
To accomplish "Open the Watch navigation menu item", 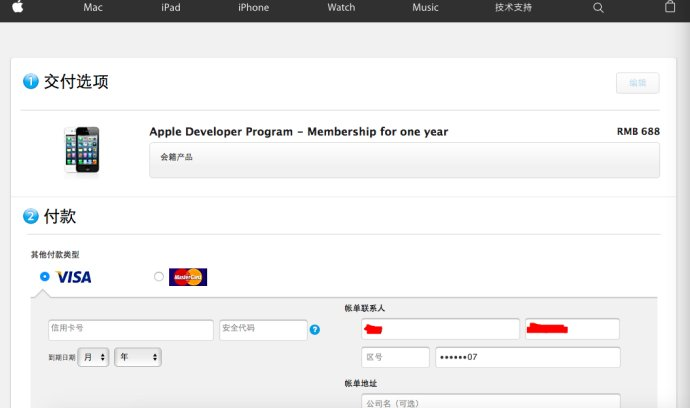I will (341, 7).
